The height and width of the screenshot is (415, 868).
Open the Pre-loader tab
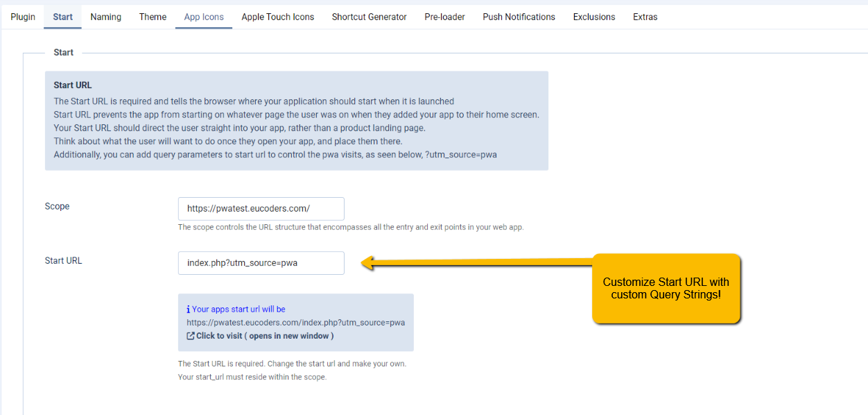pos(445,17)
